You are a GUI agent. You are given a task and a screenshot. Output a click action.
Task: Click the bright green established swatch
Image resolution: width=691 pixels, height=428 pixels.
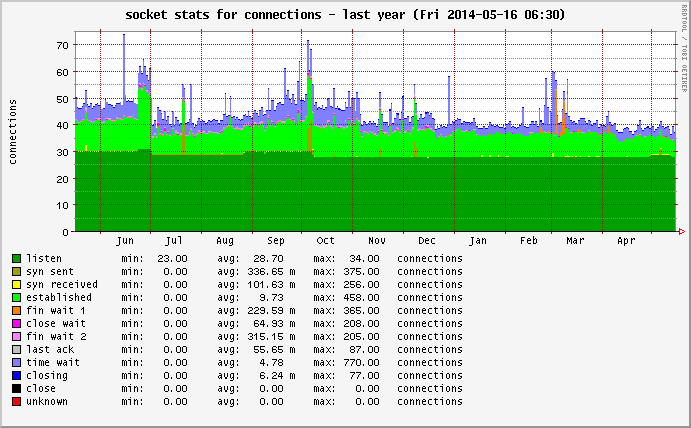pyautogui.click(x=16, y=297)
